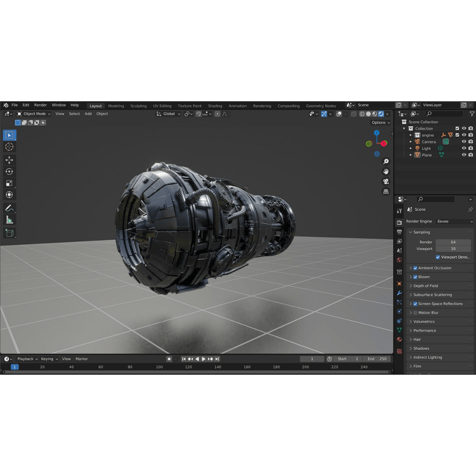Adjust the Render samples value 64
The height and width of the screenshot is (476, 476).
[x=453, y=242]
